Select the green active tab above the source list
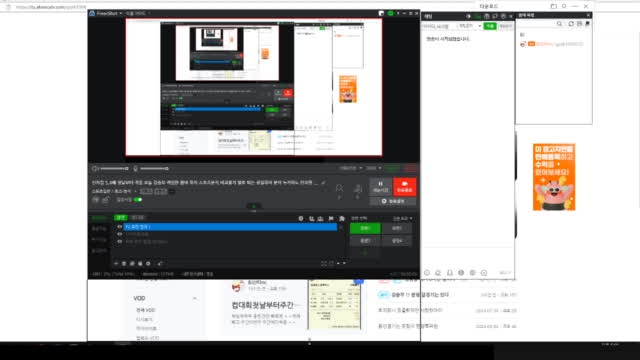 click(x=121, y=218)
